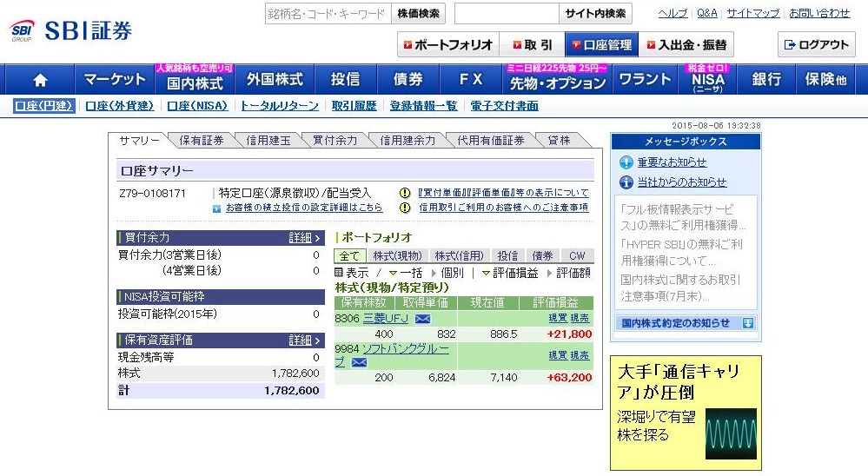Open 口座(外貨建) sub-menu link
The height and width of the screenshot is (476, 868).
click(120, 106)
